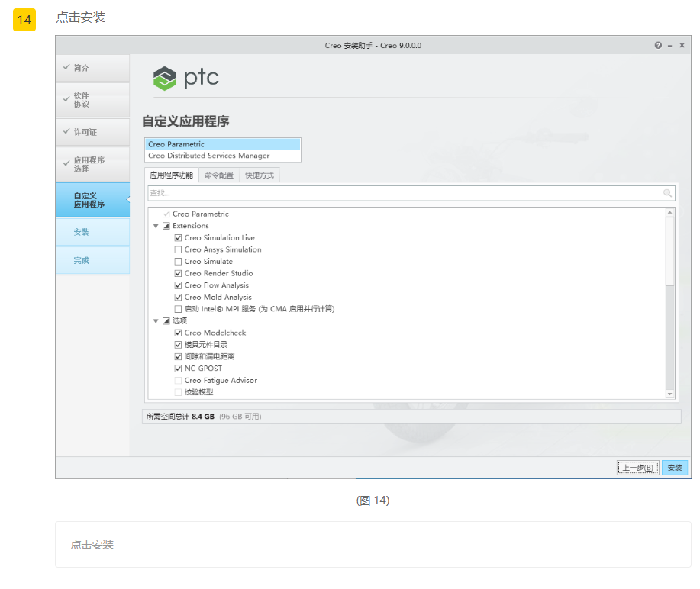
Task: Toggle the Extensions group checkbox
Action: [x=166, y=226]
